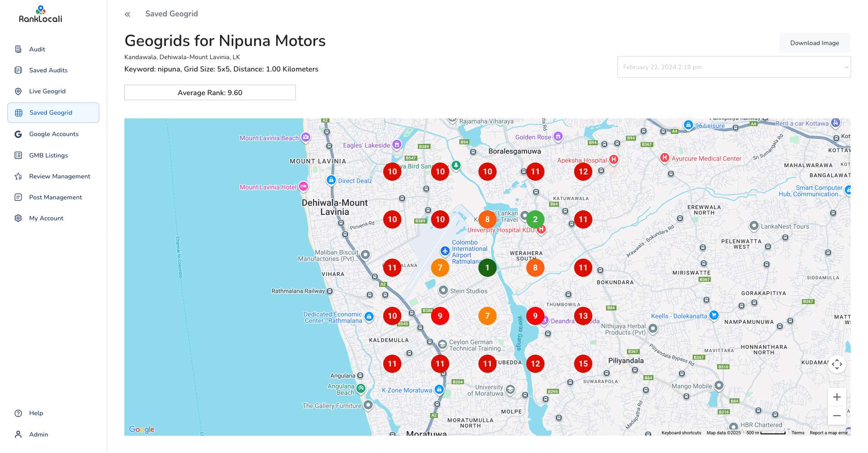868x453 pixels.
Task: Zoom in using the plus map control
Action: coord(837,397)
